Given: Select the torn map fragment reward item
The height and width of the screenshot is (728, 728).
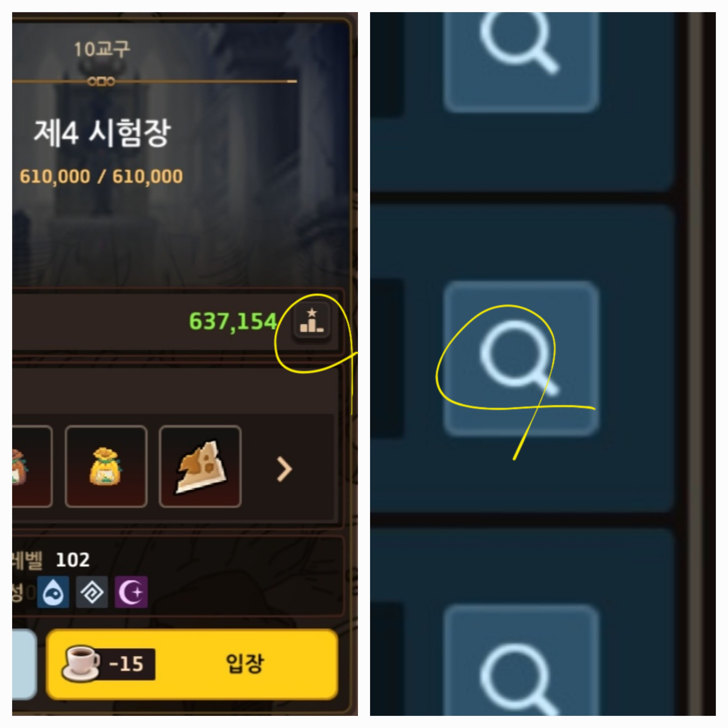Looking at the screenshot, I should point(200,466).
